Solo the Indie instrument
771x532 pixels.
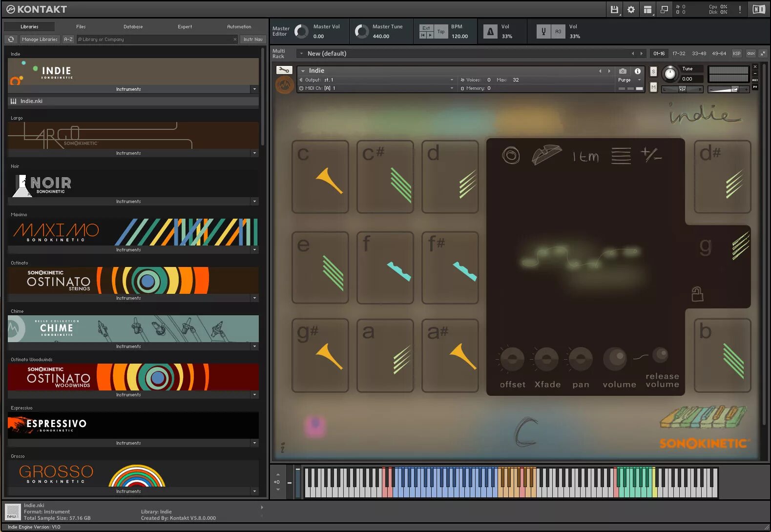(x=653, y=72)
